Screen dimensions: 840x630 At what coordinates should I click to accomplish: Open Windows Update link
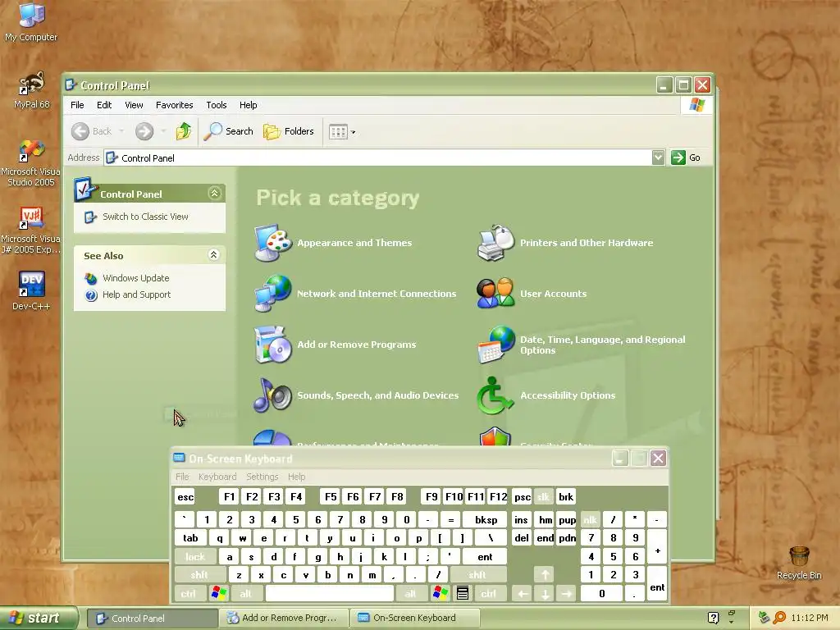click(135, 278)
